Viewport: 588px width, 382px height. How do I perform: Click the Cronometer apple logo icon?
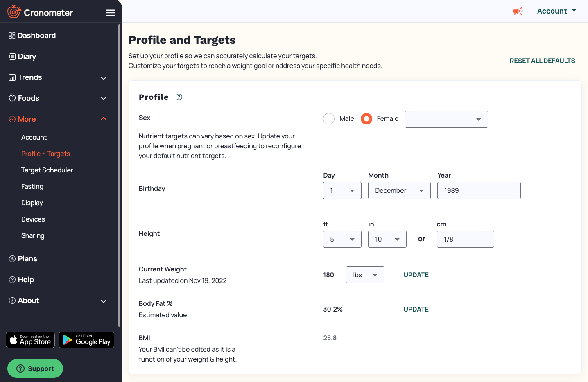(14, 11)
